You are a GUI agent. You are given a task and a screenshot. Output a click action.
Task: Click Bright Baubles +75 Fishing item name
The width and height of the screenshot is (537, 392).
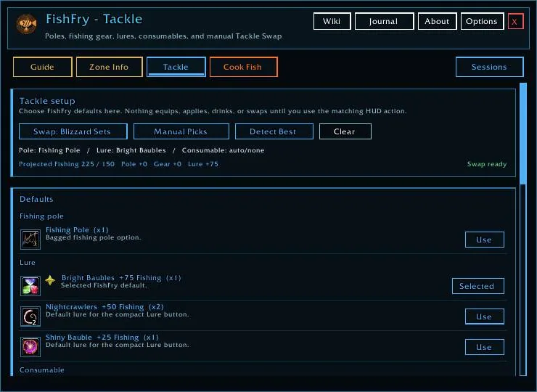(x=121, y=278)
